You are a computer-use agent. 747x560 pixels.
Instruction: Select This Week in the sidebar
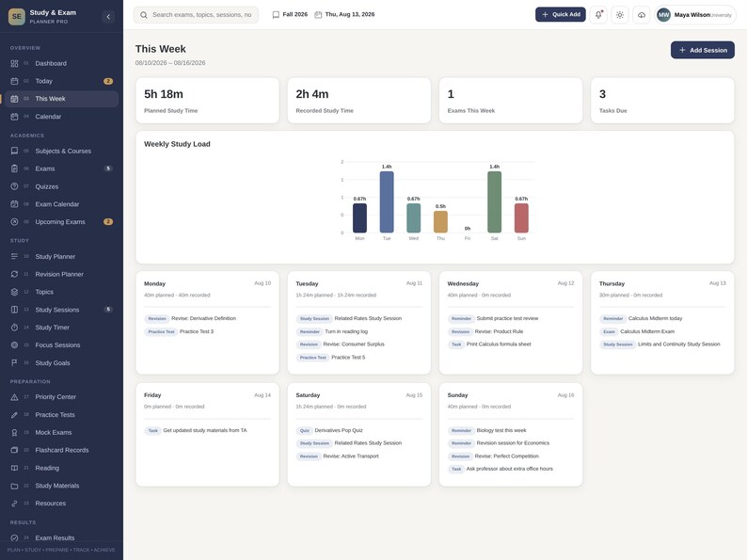pos(62,99)
